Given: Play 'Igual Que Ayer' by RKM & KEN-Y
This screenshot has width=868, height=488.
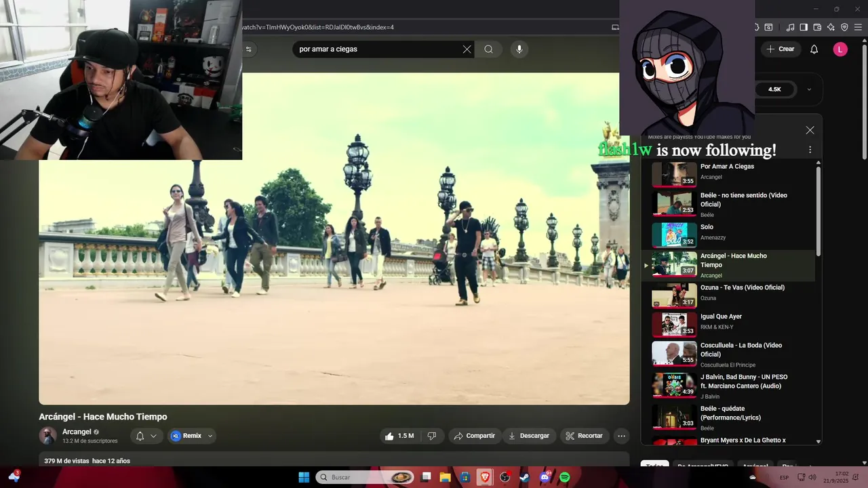Looking at the screenshot, I should click(x=729, y=325).
